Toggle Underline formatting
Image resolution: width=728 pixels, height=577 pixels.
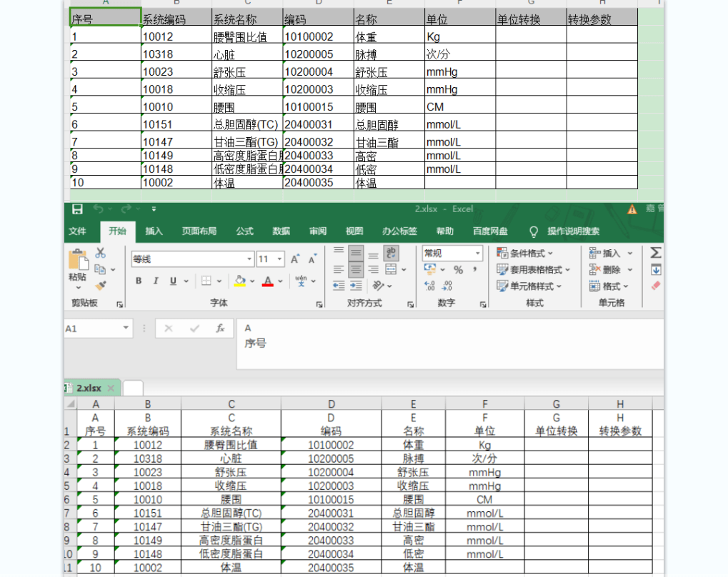coord(173,281)
